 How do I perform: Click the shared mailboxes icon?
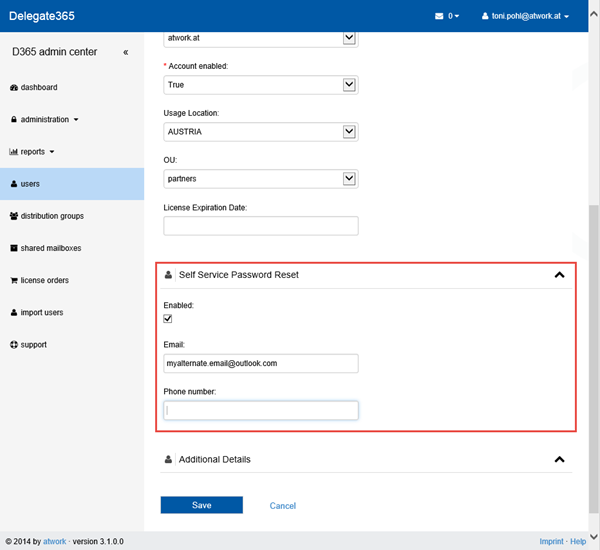click(13, 248)
